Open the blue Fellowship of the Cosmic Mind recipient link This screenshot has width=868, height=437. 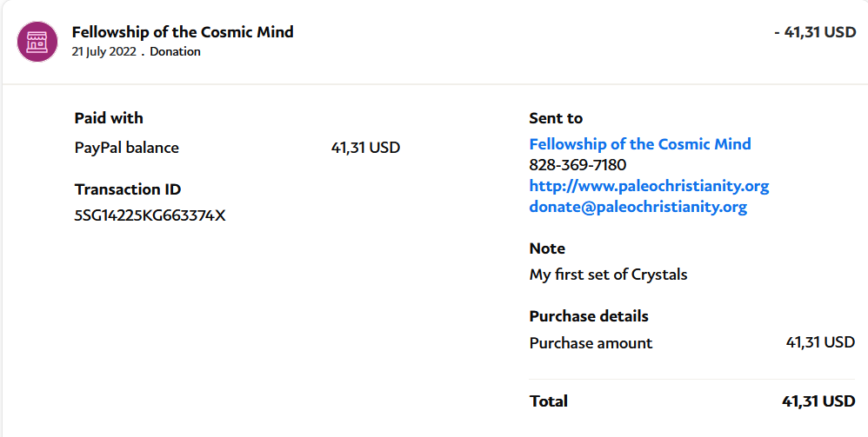[640, 144]
